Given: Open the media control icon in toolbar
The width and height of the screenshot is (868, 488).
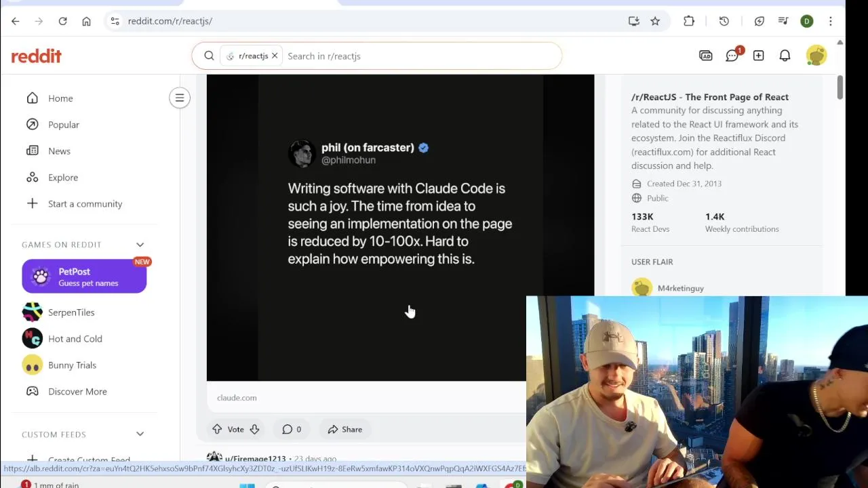Looking at the screenshot, I should (783, 21).
